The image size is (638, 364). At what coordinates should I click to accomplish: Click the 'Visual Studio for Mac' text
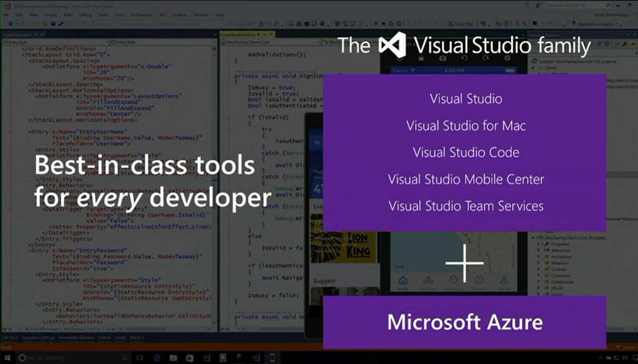[466, 126]
